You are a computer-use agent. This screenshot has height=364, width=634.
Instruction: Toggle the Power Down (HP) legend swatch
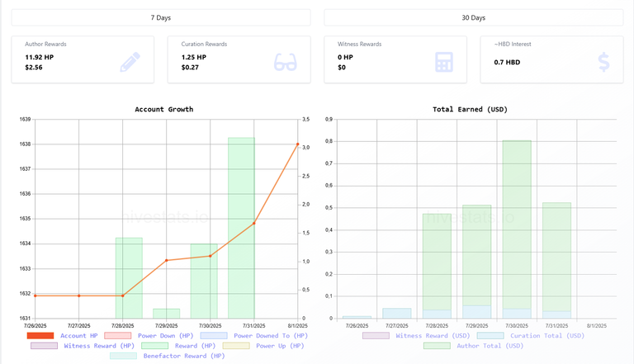118,336
